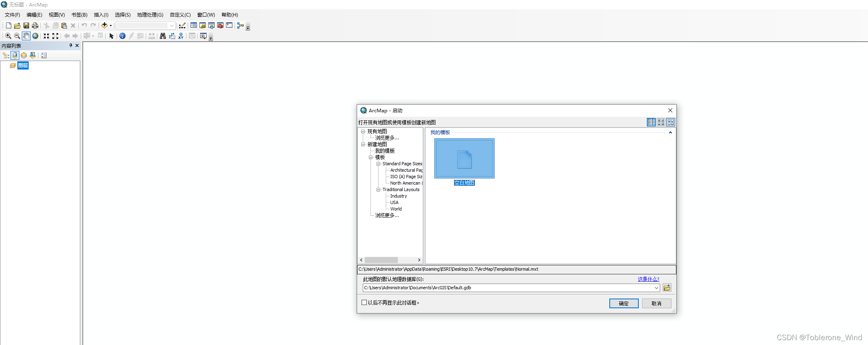This screenshot has width=868, height=345.
Task: Open a map with the folder icon
Action: (x=17, y=25)
